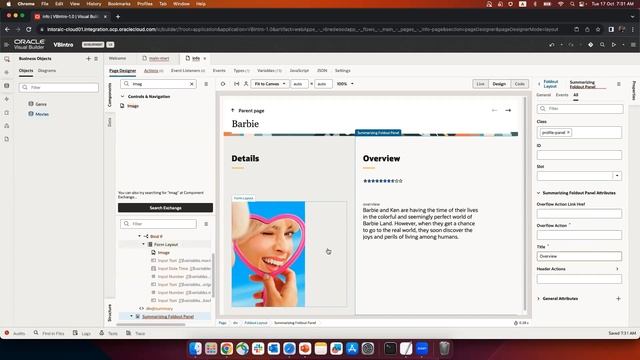
Task: Open the Variables tab
Action: click(x=269, y=71)
